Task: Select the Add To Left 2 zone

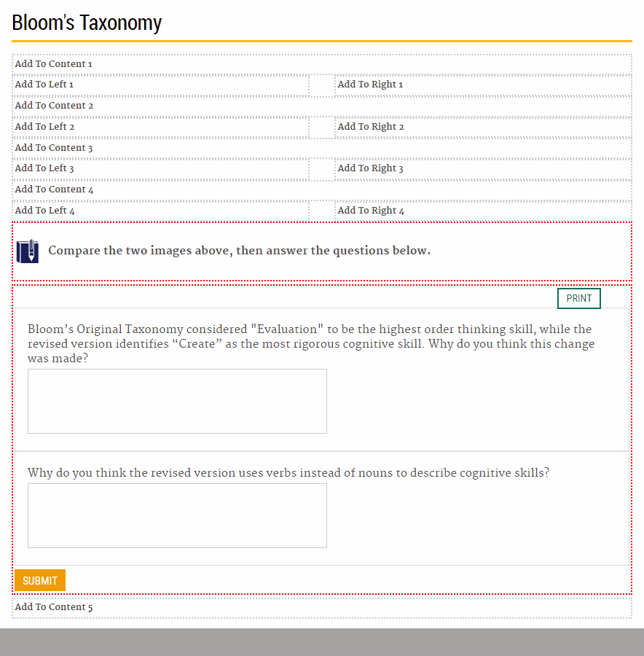Action: [x=160, y=128]
